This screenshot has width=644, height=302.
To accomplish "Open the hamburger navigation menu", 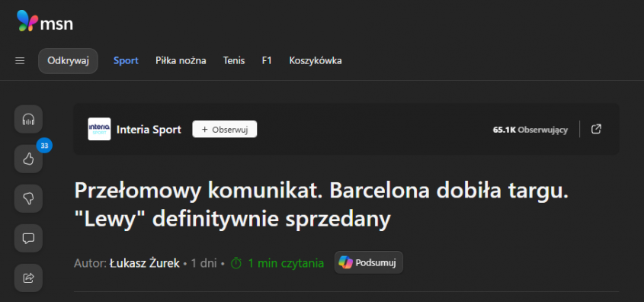I will point(20,61).
